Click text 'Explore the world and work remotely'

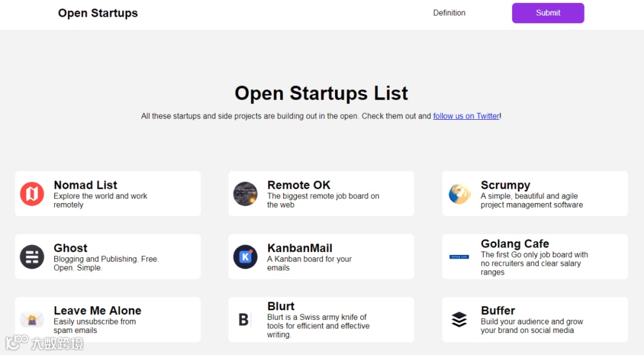(100, 200)
